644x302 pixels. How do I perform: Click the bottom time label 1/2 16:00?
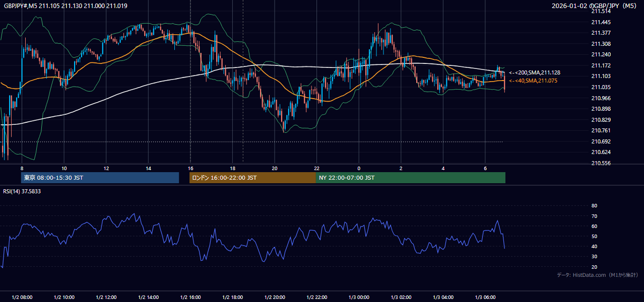tap(190, 297)
